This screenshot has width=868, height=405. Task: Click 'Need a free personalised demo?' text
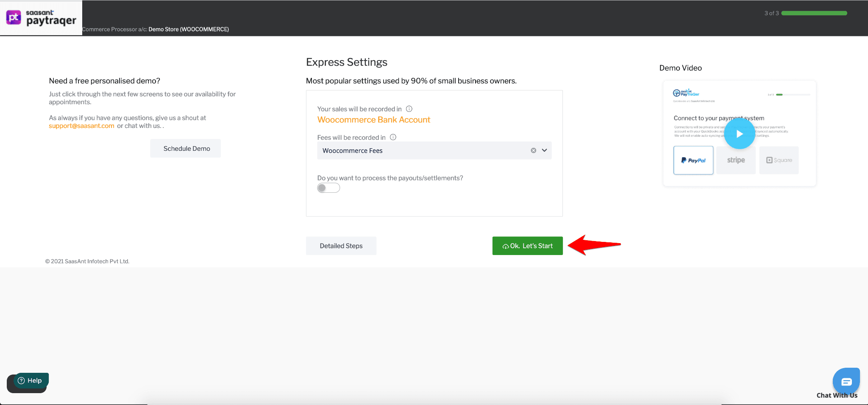(105, 81)
